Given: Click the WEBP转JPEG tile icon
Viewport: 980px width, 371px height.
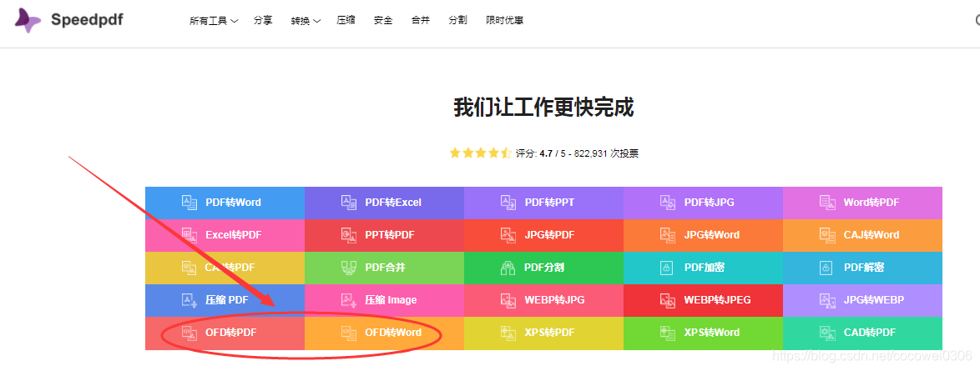Looking at the screenshot, I should [668, 300].
